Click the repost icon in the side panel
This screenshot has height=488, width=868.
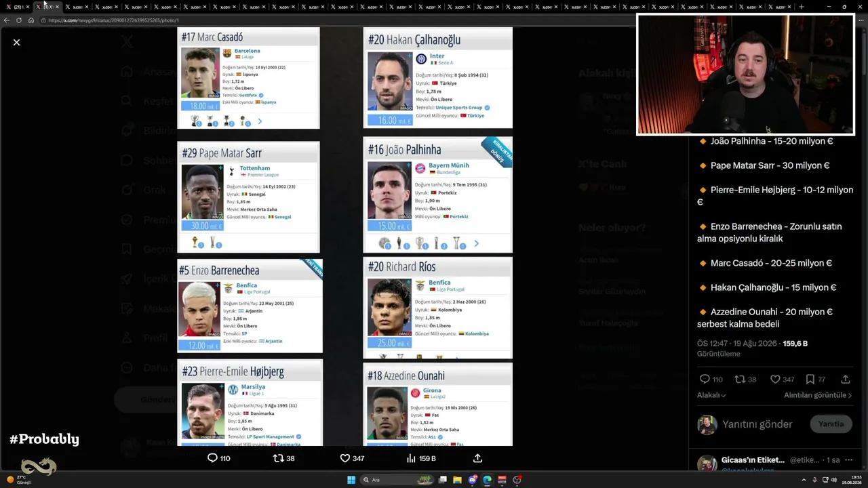point(740,380)
